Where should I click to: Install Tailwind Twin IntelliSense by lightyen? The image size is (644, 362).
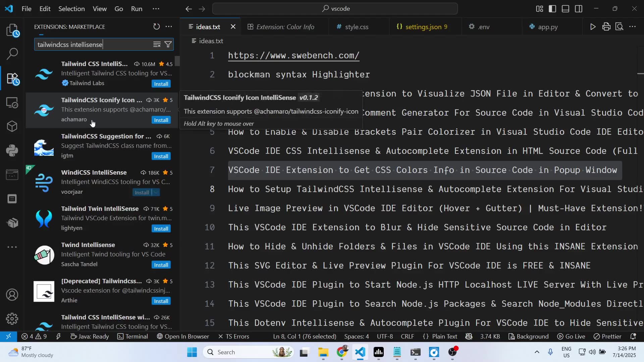pyautogui.click(x=161, y=229)
